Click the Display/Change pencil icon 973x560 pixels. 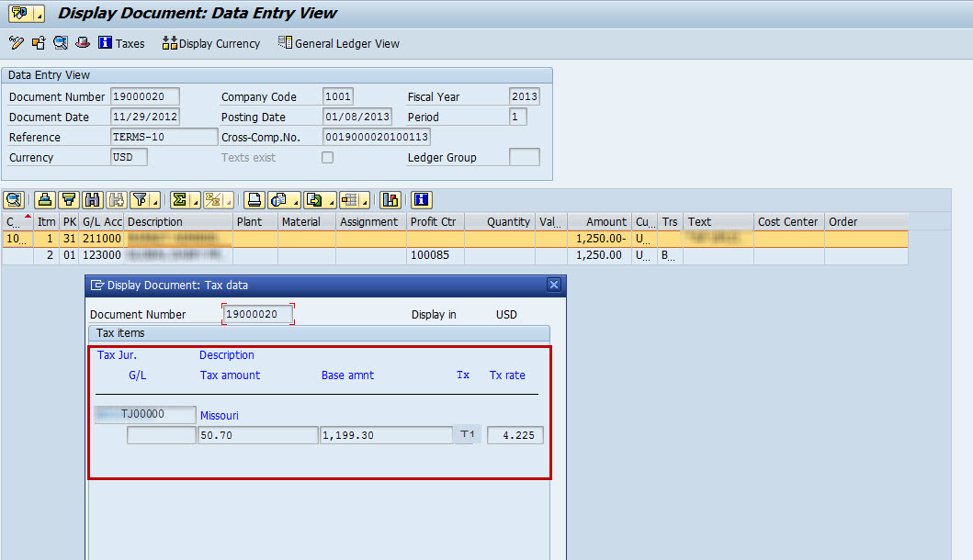click(16, 43)
